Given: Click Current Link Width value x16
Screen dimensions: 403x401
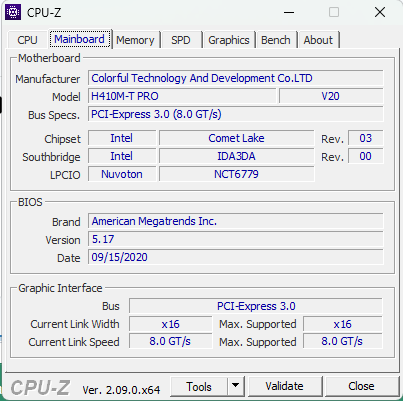Looking at the screenshot, I should coord(171,324).
